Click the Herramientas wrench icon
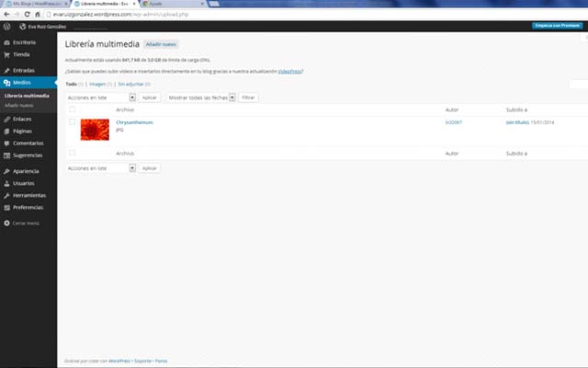This screenshot has height=368, width=588. pyautogui.click(x=6, y=195)
